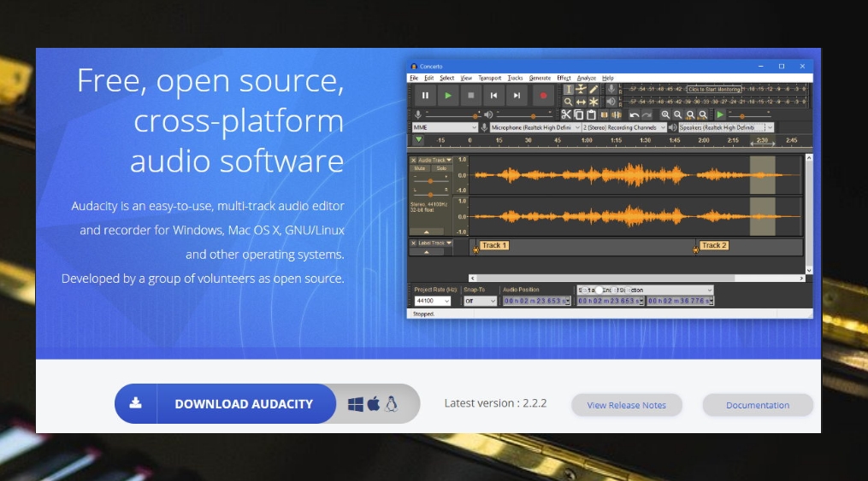
Task: Skip to End of the project
Action: click(516, 96)
